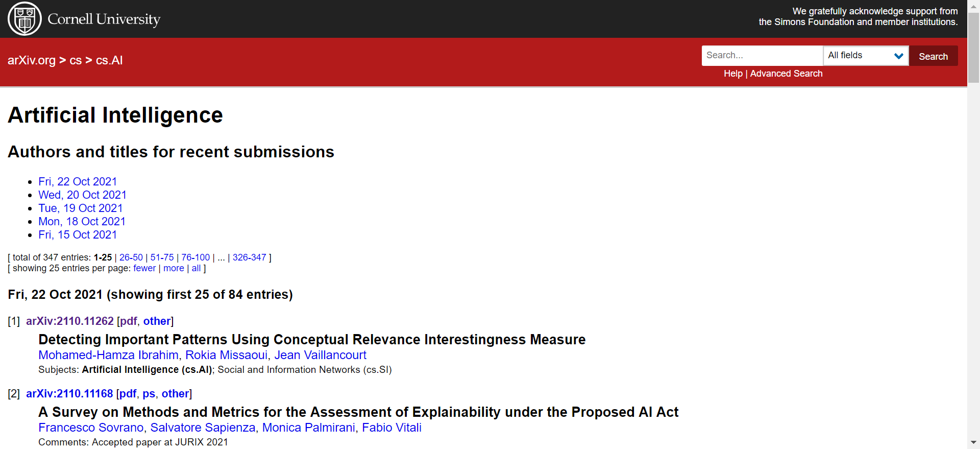Open the All fields dropdown chevron

(899, 55)
